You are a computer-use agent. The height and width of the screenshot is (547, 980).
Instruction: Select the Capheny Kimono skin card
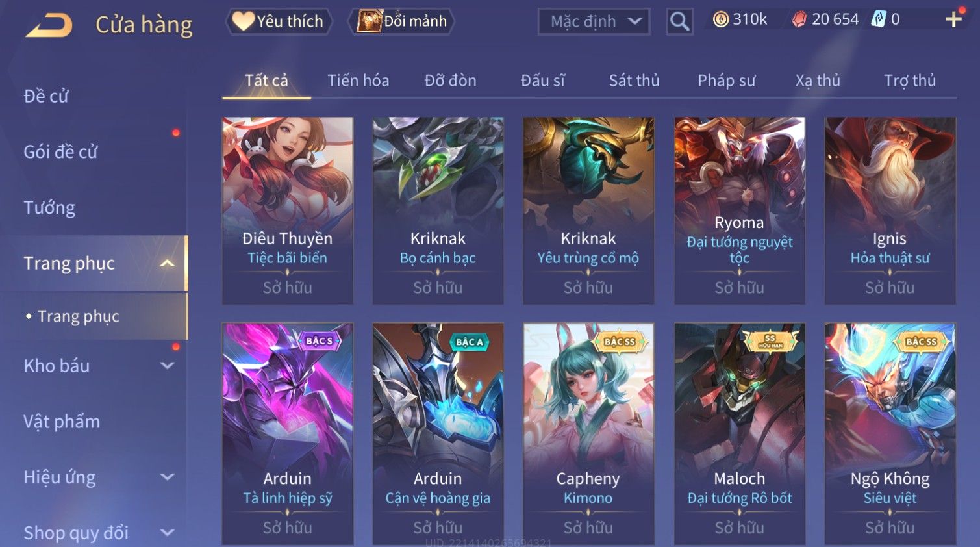click(x=588, y=433)
